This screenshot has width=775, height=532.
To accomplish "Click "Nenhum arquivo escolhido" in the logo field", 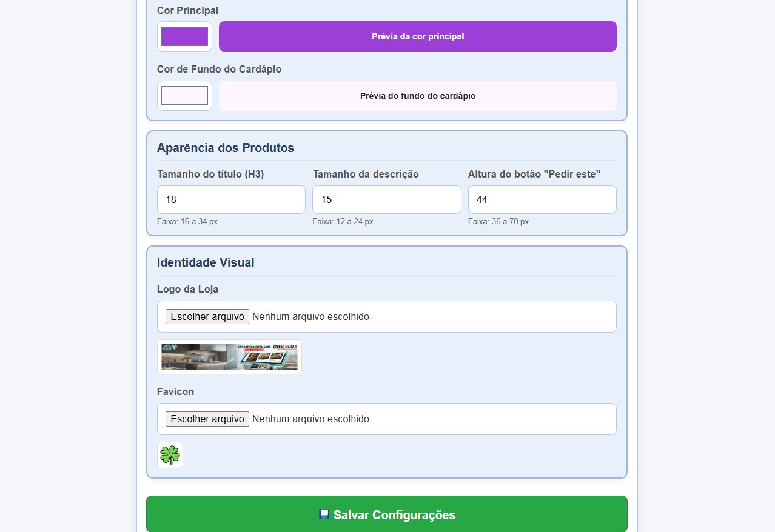I will (x=310, y=316).
